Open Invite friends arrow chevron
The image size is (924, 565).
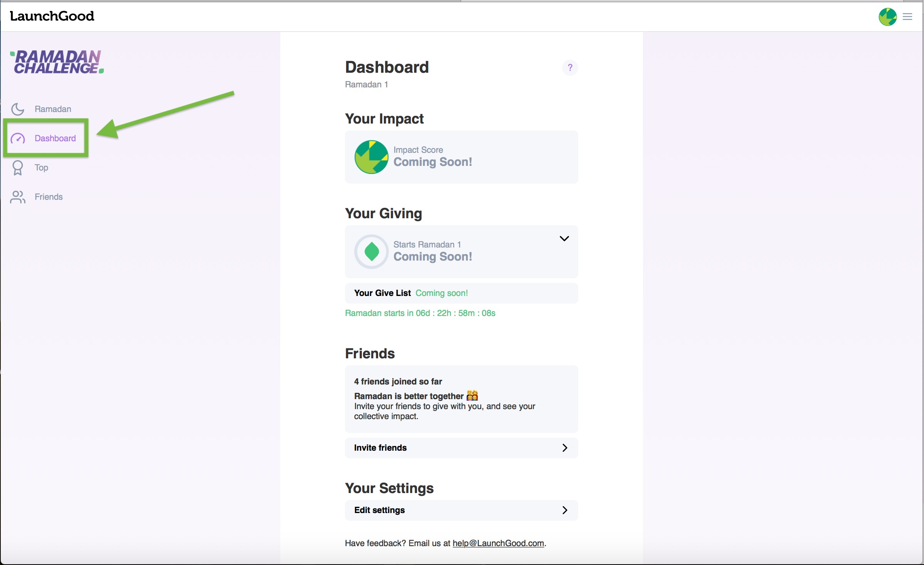(x=564, y=448)
